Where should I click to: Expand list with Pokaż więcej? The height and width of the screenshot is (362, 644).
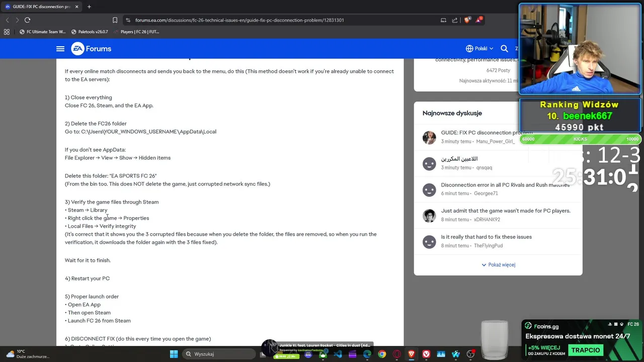tap(498, 265)
